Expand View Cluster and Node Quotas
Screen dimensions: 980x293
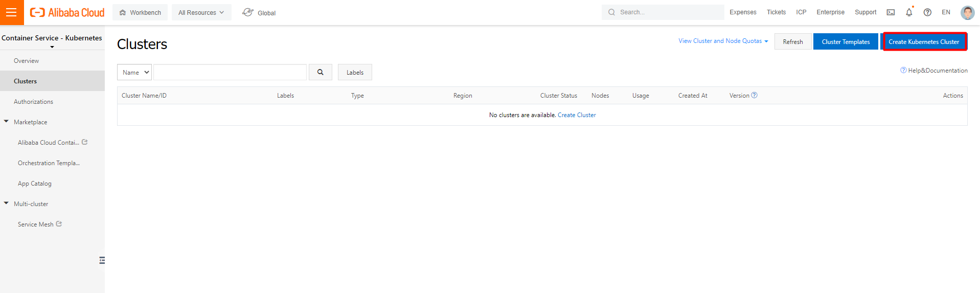[723, 41]
